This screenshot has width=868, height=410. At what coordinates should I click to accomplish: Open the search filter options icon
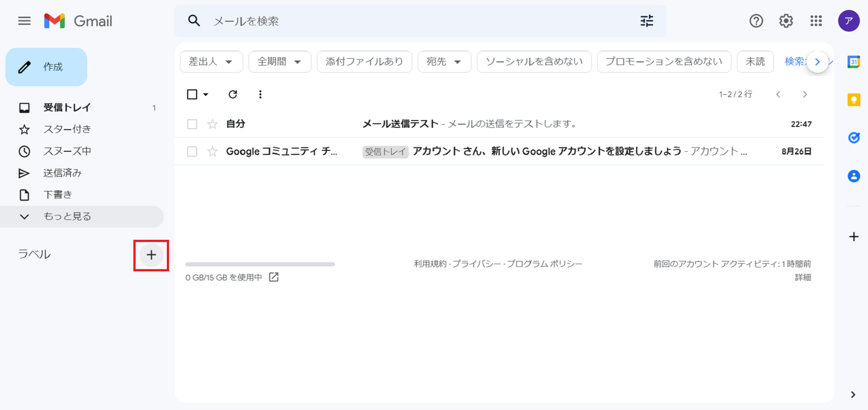tap(646, 21)
